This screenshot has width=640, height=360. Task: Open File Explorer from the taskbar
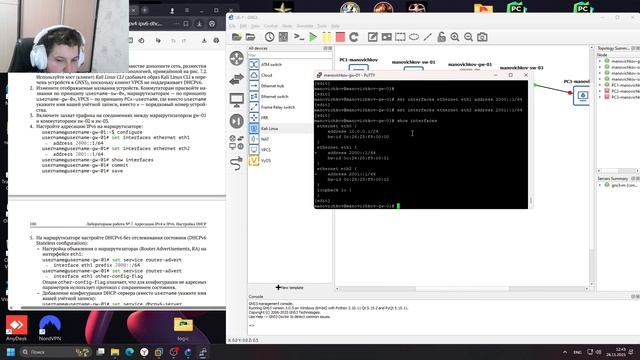coord(115,352)
